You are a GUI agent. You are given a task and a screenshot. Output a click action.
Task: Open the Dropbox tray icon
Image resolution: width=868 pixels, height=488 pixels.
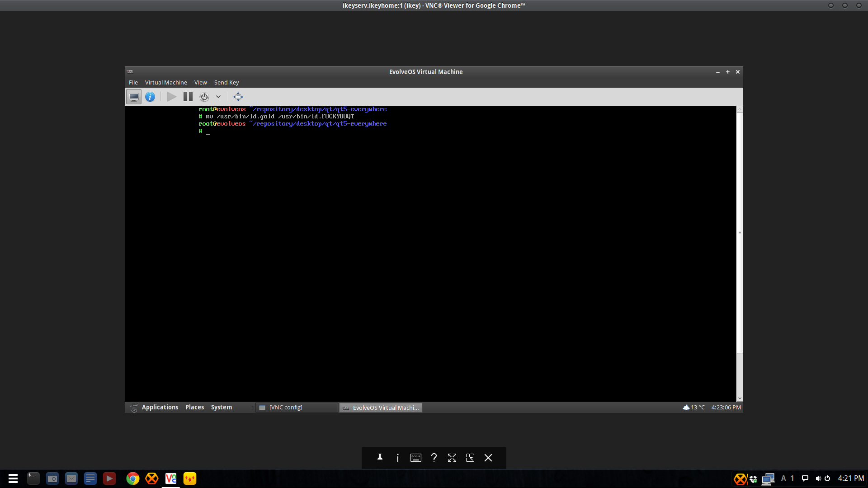point(753,479)
